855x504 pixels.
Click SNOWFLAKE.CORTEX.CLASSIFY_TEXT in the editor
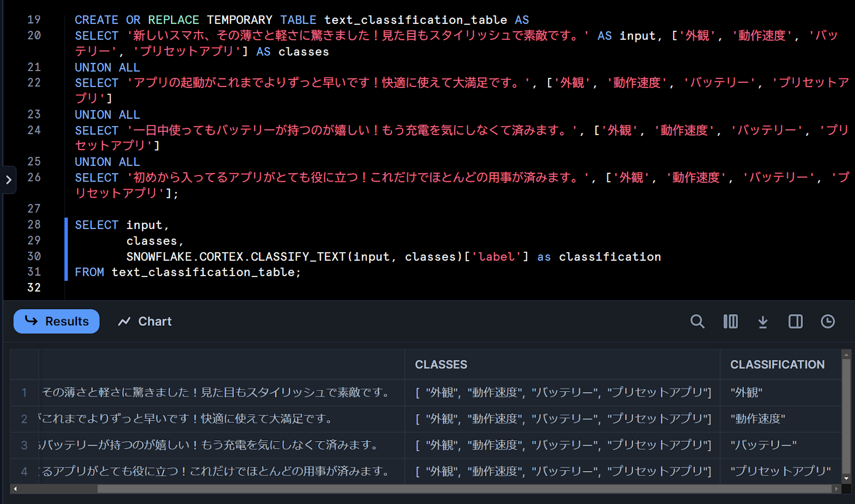coord(236,256)
